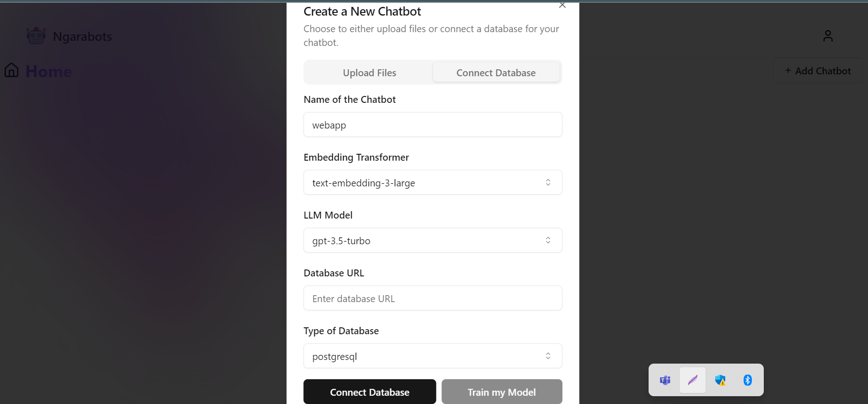Focus the Database URL input field
The width and height of the screenshot is (868, 404).
(432, 298)
